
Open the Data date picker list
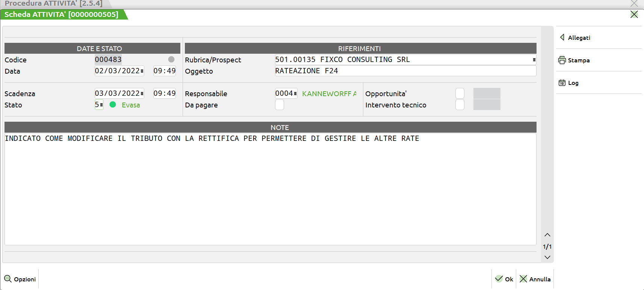142,71
